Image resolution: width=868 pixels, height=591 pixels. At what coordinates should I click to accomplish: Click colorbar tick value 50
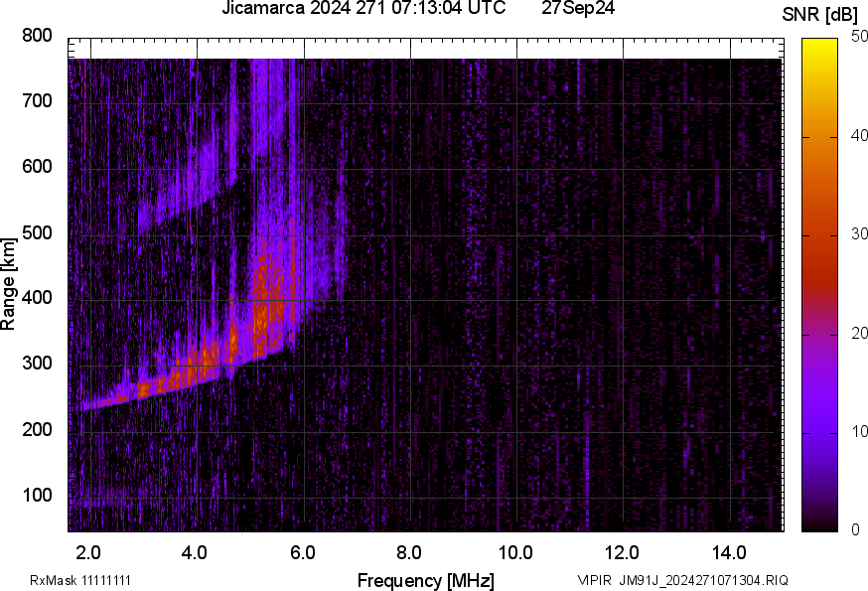coord(859,37)
